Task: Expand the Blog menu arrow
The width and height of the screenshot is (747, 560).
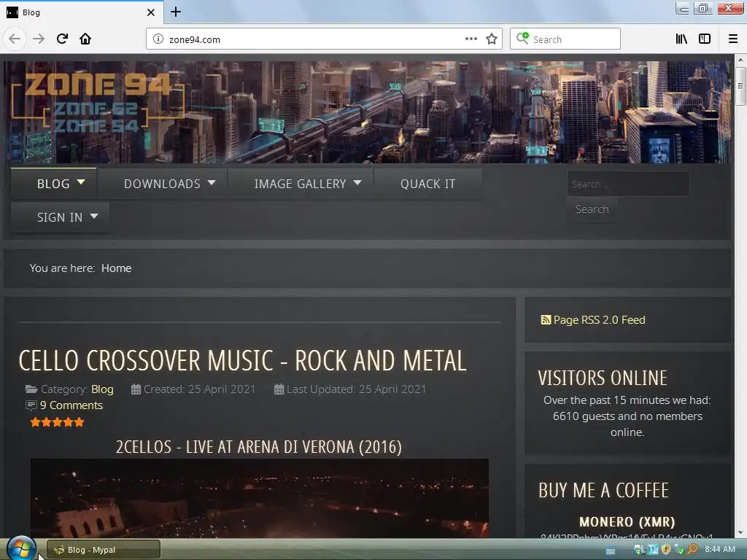Action: (81, 182)
